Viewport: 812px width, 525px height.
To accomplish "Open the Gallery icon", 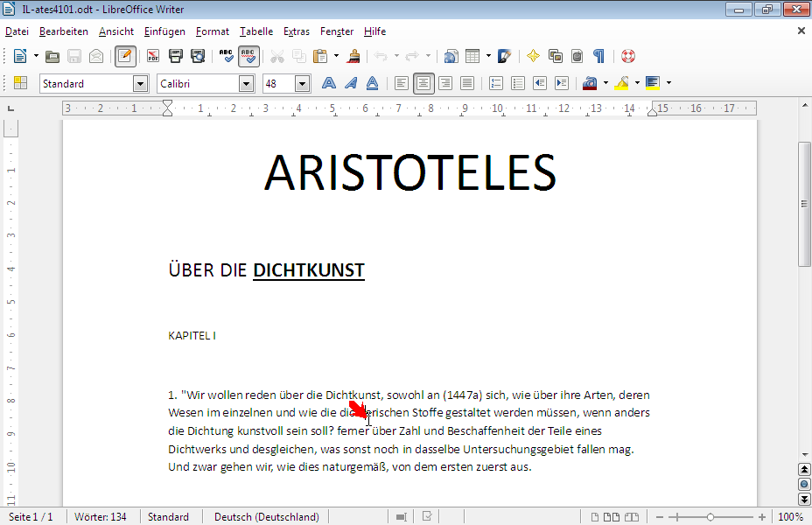I will (556, 56).
